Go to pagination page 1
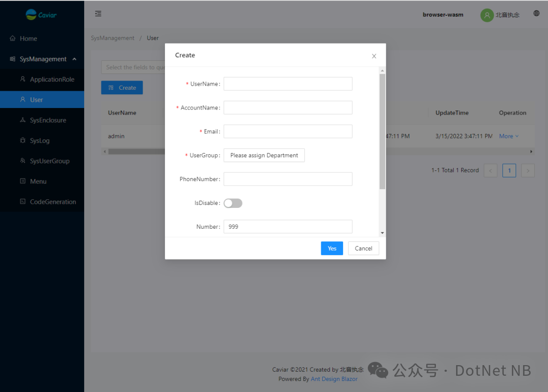 509,170
